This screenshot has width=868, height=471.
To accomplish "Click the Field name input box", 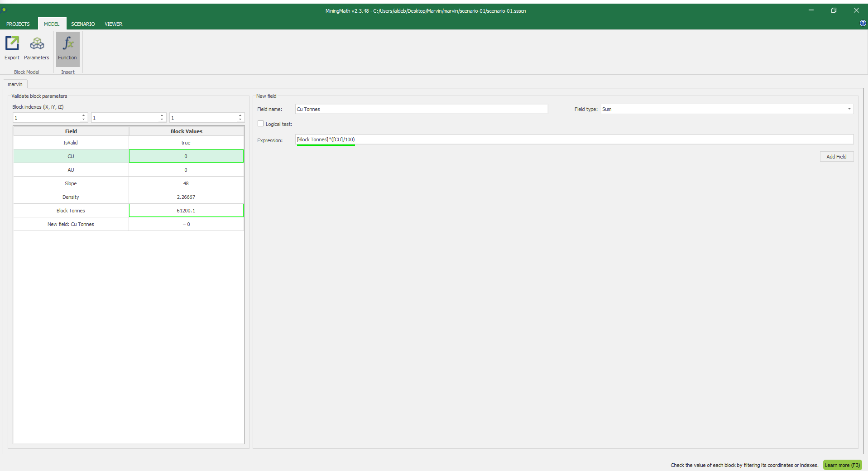I will click(x=421, y=109).
